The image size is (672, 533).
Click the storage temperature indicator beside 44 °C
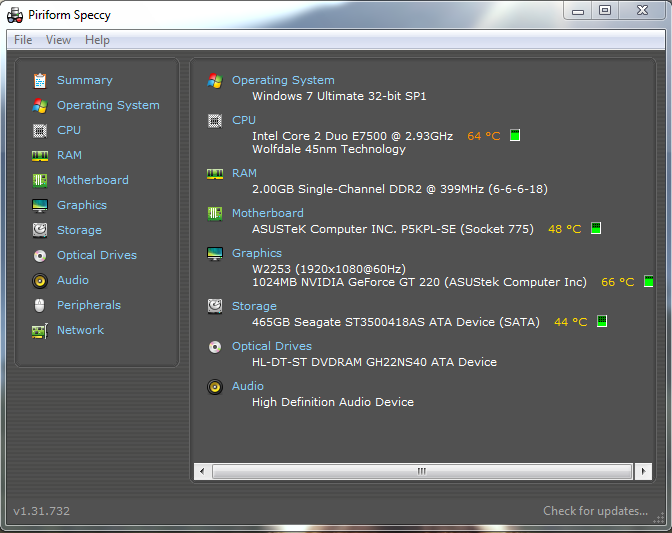[x=602, y=321]
